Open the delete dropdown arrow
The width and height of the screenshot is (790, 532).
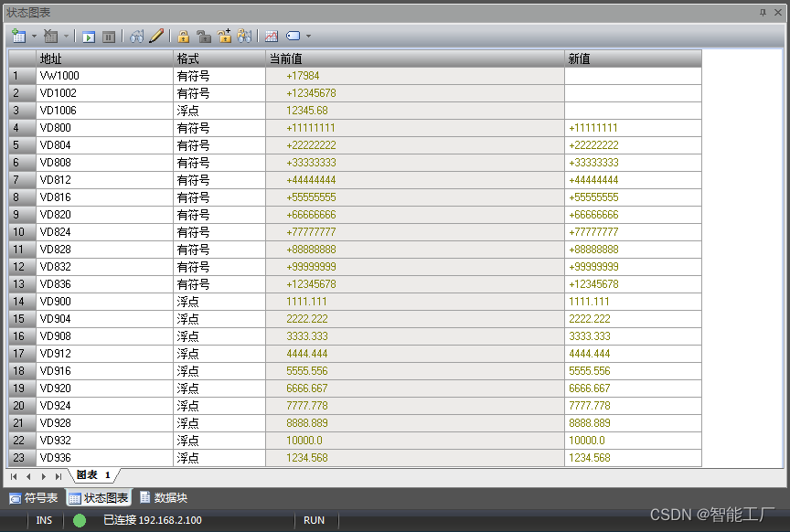point(66,37)
